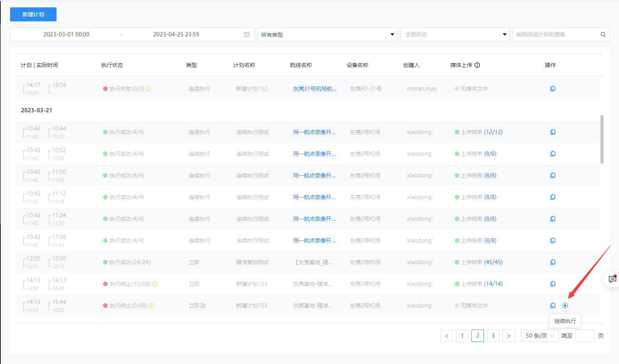Viewport: 619px width, 364px height.
Task: Click copy icon for 新建计划152 row
Action: coord(553,89)
